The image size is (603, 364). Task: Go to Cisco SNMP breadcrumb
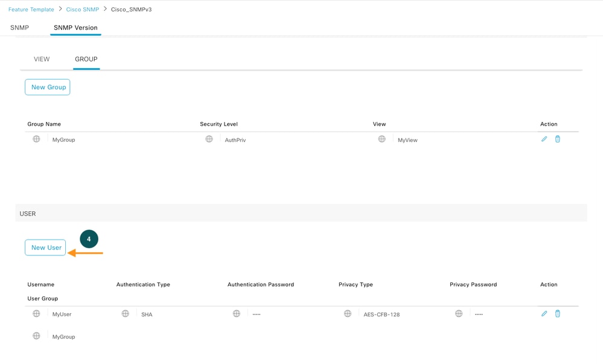click(82, 9)
